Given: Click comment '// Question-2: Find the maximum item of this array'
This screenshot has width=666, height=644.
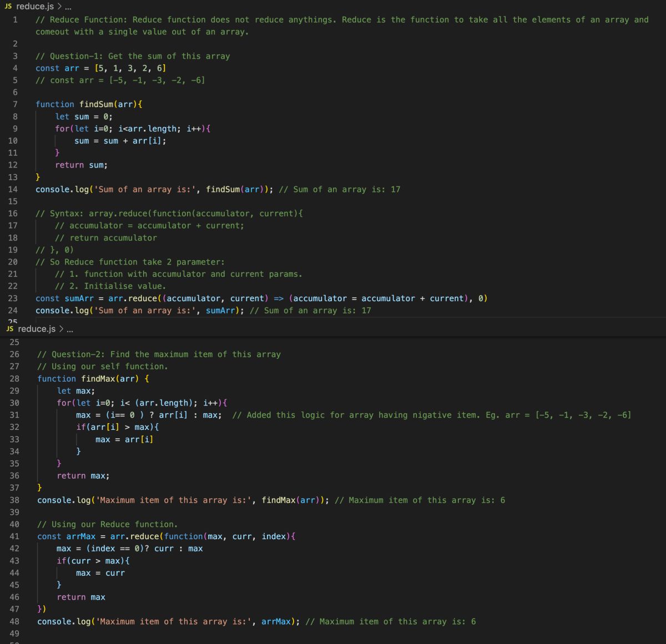Looking at the screenshot, I should (x=159, y=354).
